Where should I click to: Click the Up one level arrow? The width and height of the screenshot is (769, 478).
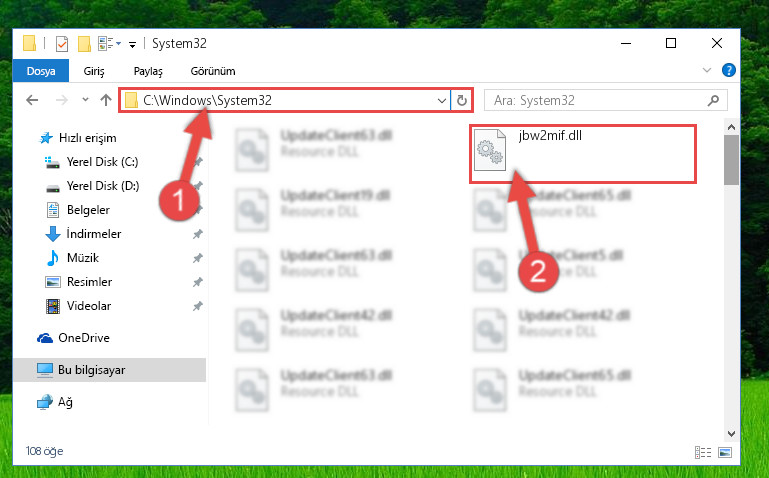click(106, 100)
